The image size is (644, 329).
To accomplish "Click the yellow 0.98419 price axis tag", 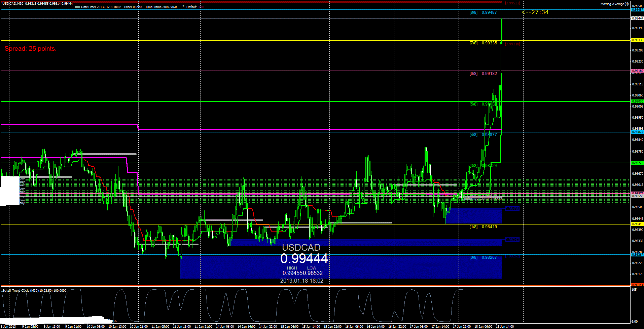I will (x=637, y=224).
